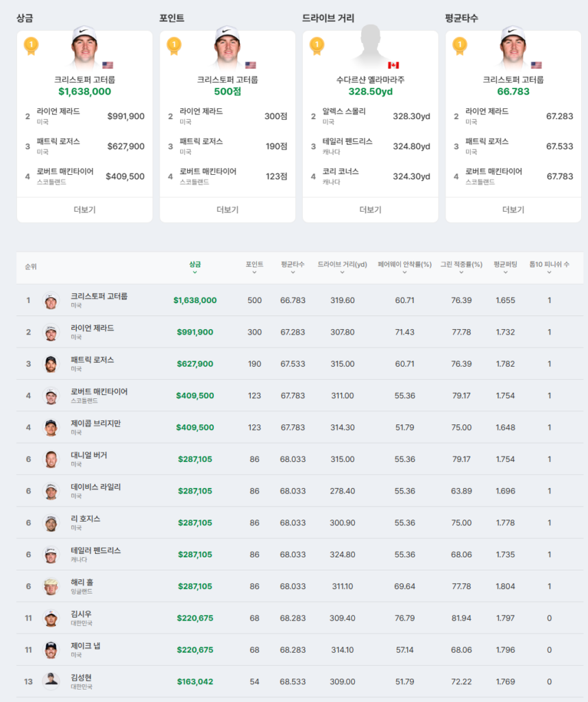Screen dimensions: 588x702
Task: Click 라이언 제라드's avatar in the ranking table
Action: (x=51, y=332)
